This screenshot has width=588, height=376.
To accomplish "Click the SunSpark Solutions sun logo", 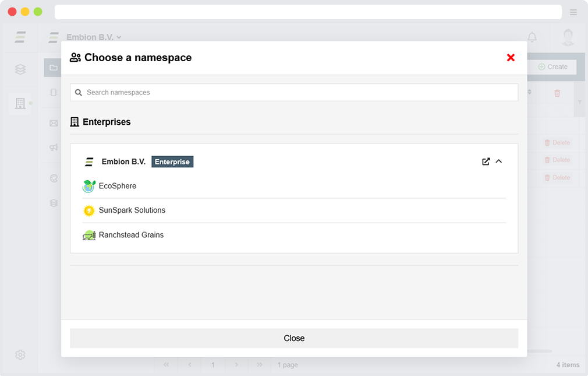I will pos(89,210).
